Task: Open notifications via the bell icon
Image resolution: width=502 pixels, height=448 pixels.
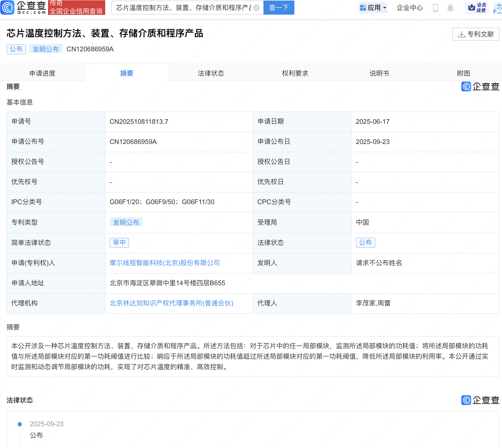Action: coord(450,8)
